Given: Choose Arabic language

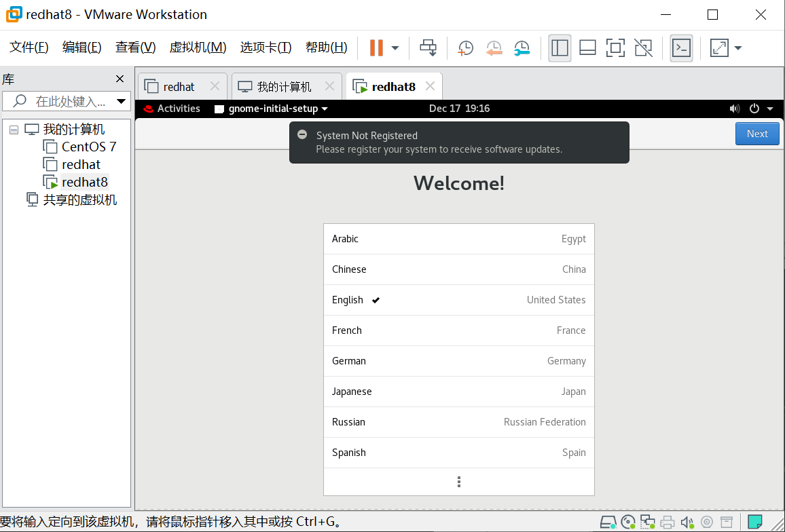Looking at the screenshot, I should (458, 240).
